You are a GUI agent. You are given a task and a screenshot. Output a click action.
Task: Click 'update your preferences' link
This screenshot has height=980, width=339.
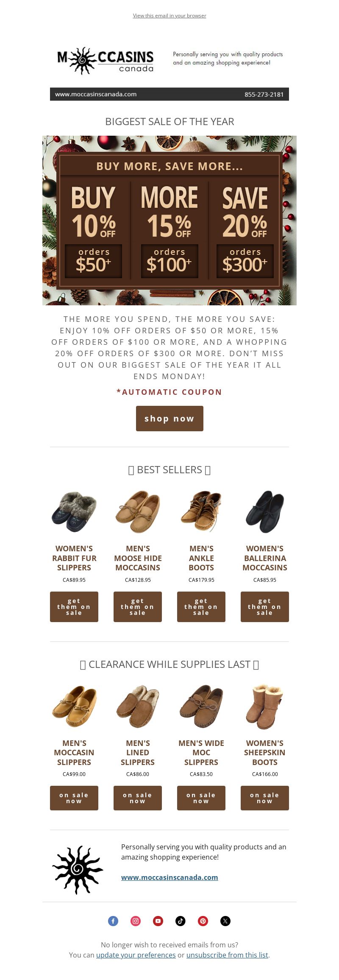click(x=136, y=955)
